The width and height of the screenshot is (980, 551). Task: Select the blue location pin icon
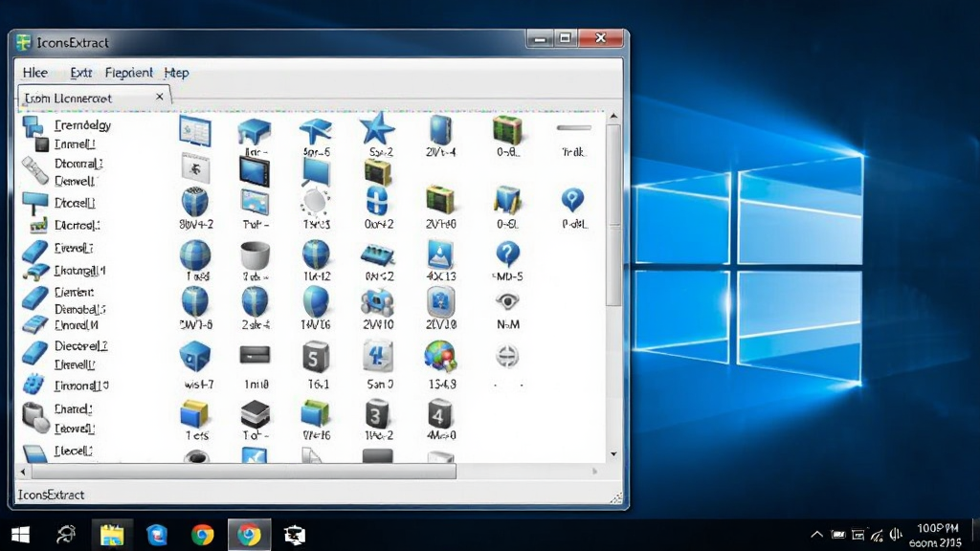(572, 200)
